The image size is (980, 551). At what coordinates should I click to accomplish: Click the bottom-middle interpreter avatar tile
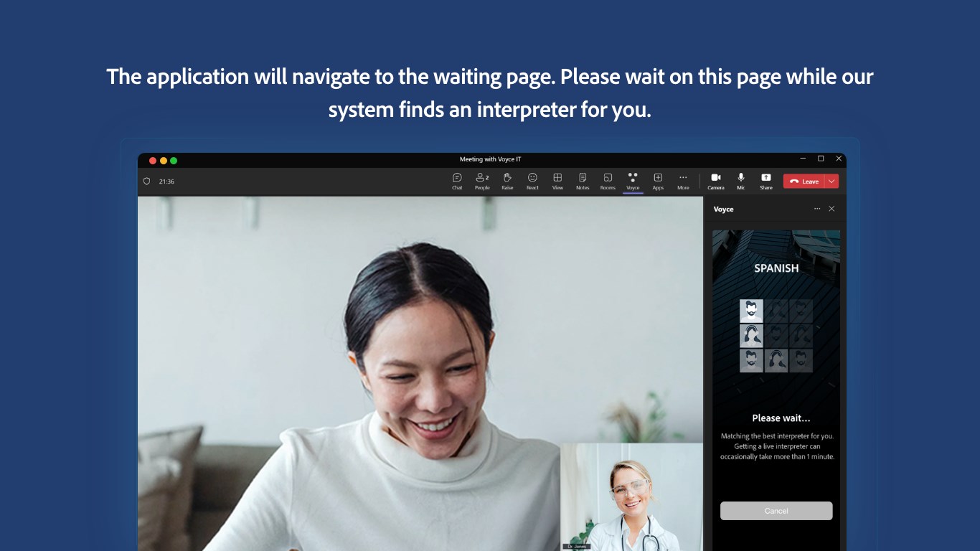pos(776,360)
